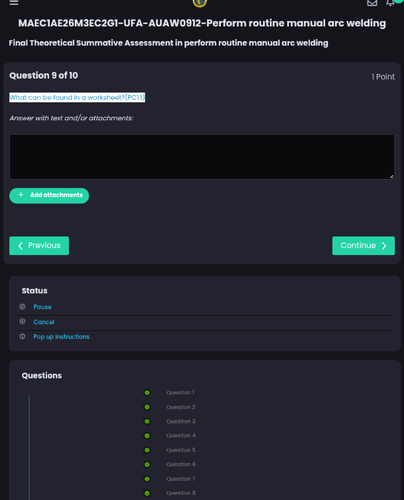Open the hamburger menu icon
This screenshot has height=500, width=404.
14,3
